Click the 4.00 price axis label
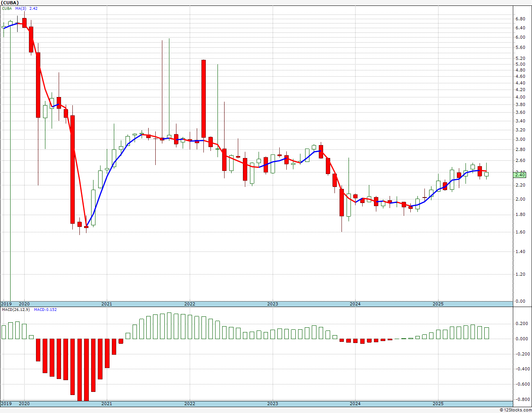Image resolution: width=532 pixels, height=413 pixels. 520,97
